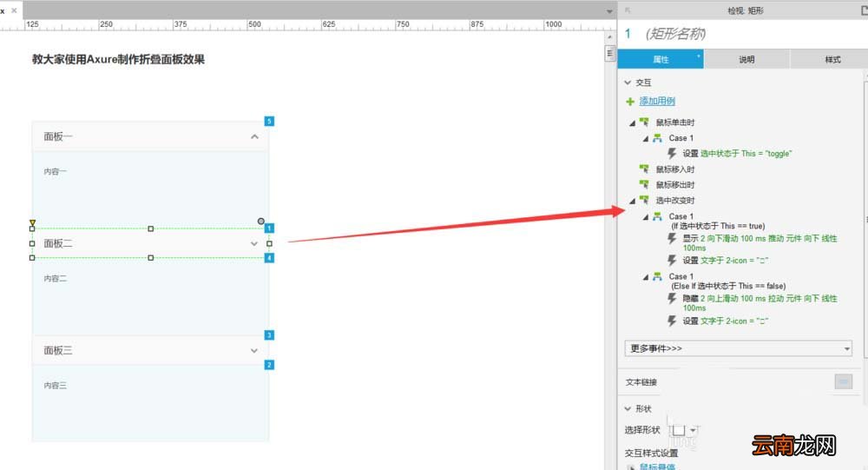
Task: Collapse the 选中改变时 event tree
Action: tap(632, 202)
